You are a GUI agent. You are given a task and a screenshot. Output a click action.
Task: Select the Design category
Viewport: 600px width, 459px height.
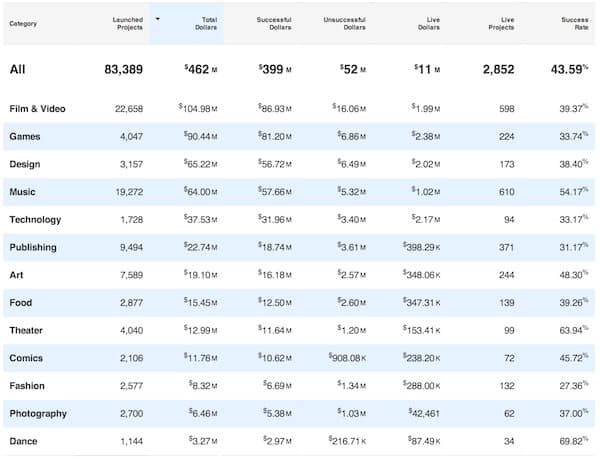coord(25,164)
